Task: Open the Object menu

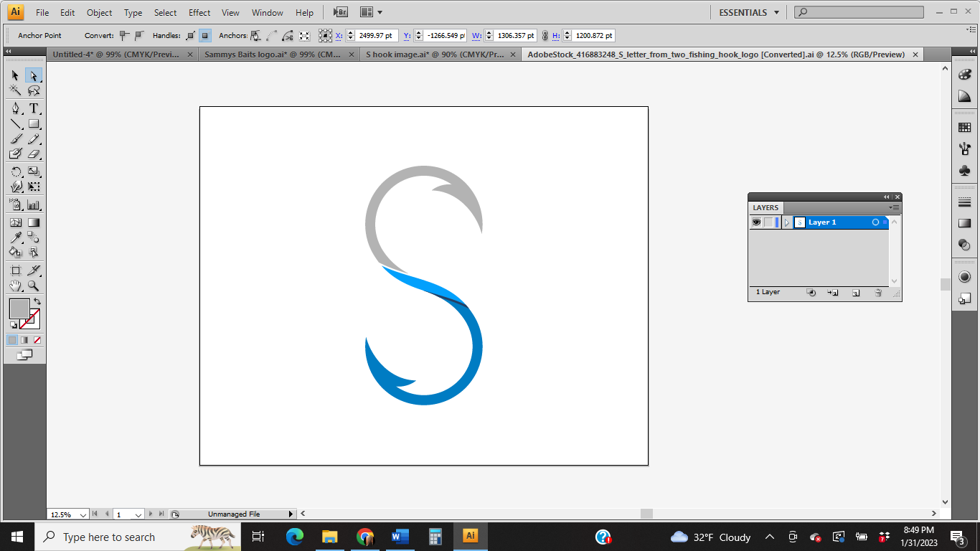Action: click(99, 12)
